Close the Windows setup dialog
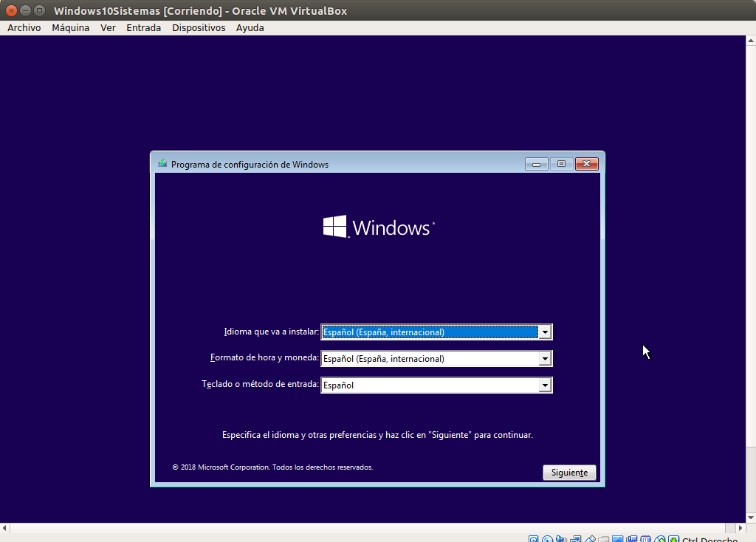756x542 pixels. (x=587, y=164)
